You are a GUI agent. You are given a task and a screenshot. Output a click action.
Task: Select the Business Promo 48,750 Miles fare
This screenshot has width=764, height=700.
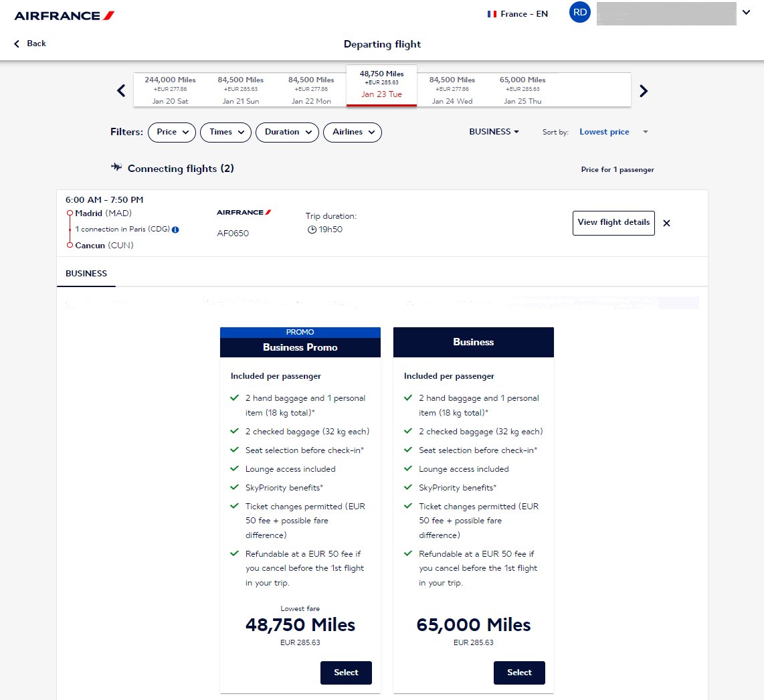click(346, 673)
